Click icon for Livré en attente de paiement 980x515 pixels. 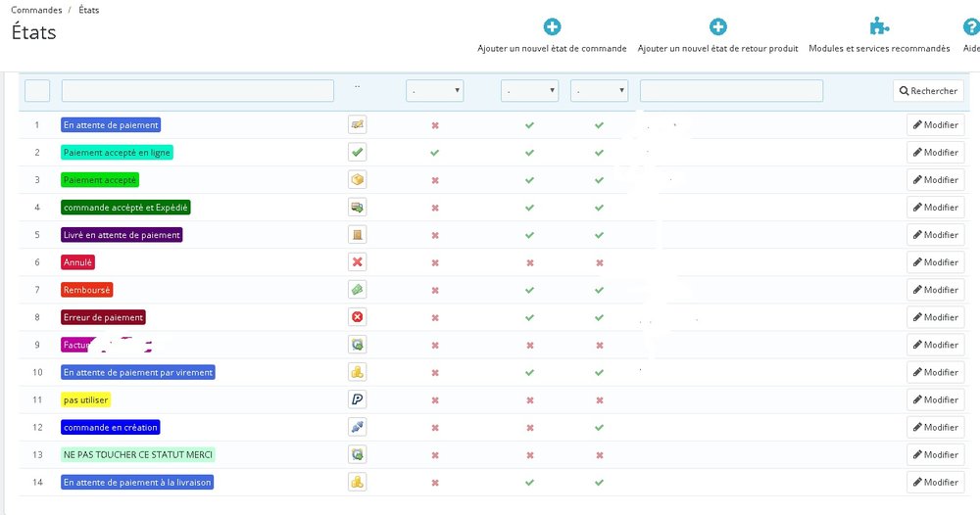(357, 235)
